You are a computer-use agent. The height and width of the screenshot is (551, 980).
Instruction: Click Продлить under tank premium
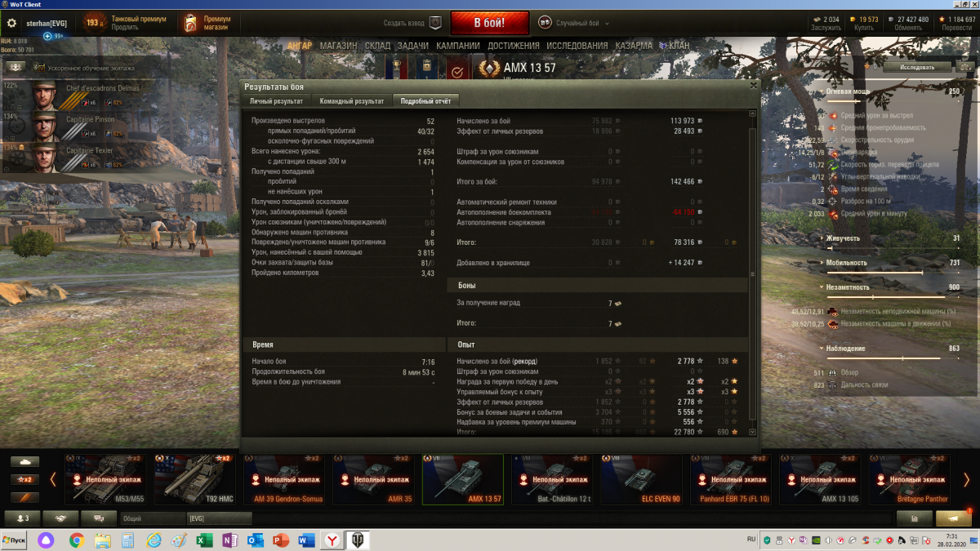pyautogui.click(x=125, y=27)
